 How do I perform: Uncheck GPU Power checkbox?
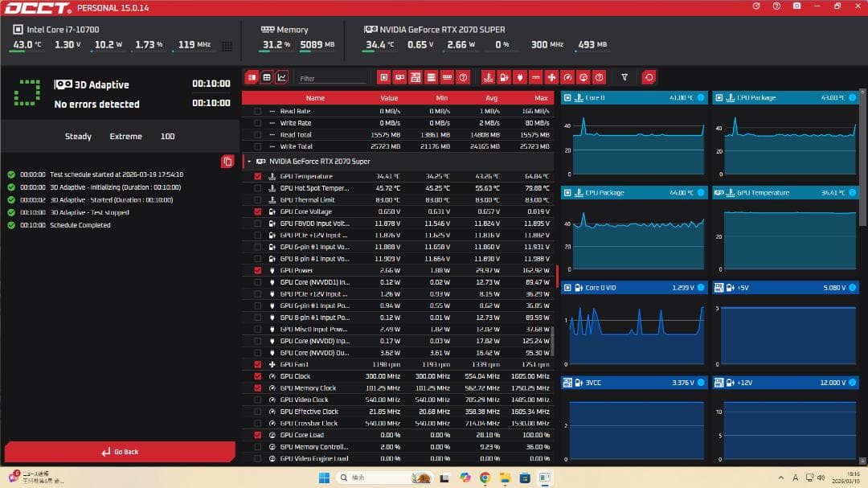click(257, 270)
